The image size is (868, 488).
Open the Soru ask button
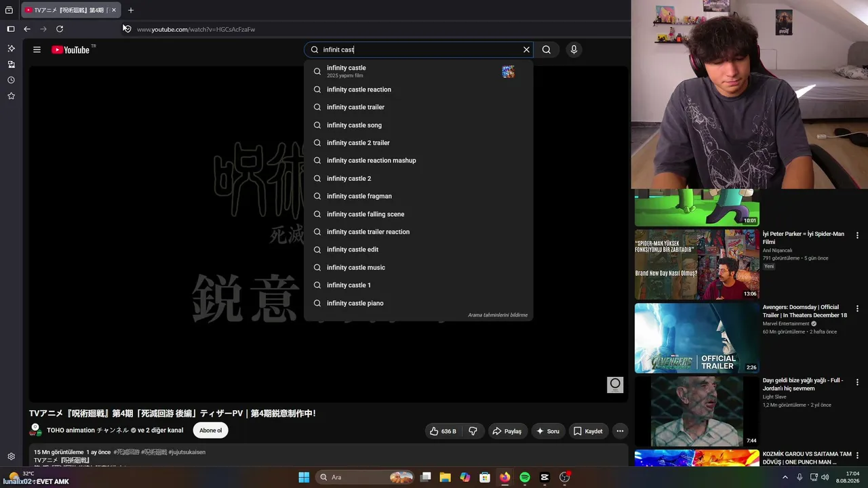[548, 431]
